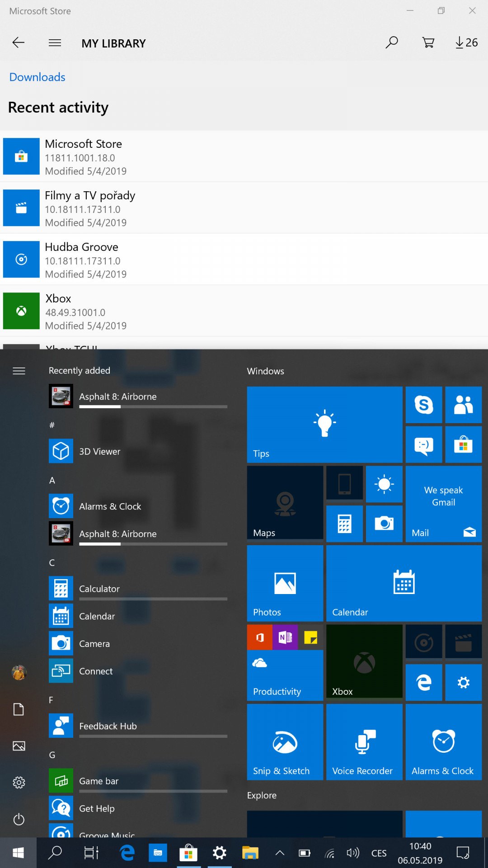Open the Tips tile

324,425
